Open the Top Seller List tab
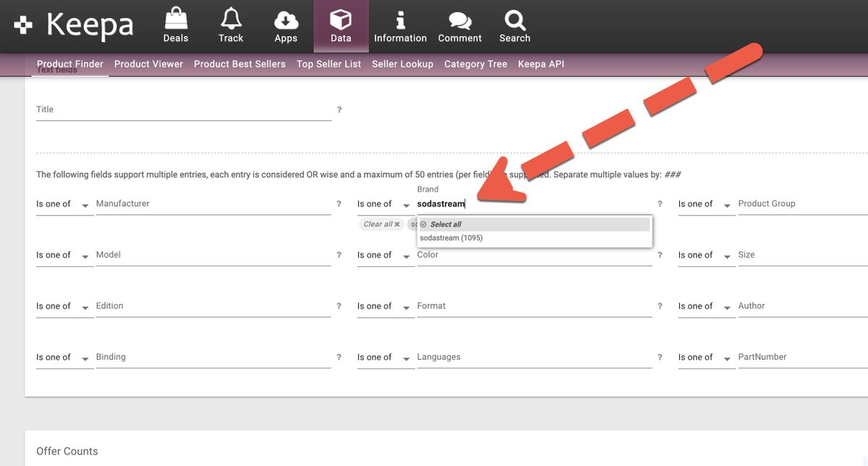868x466 pixels. (329, 64)
